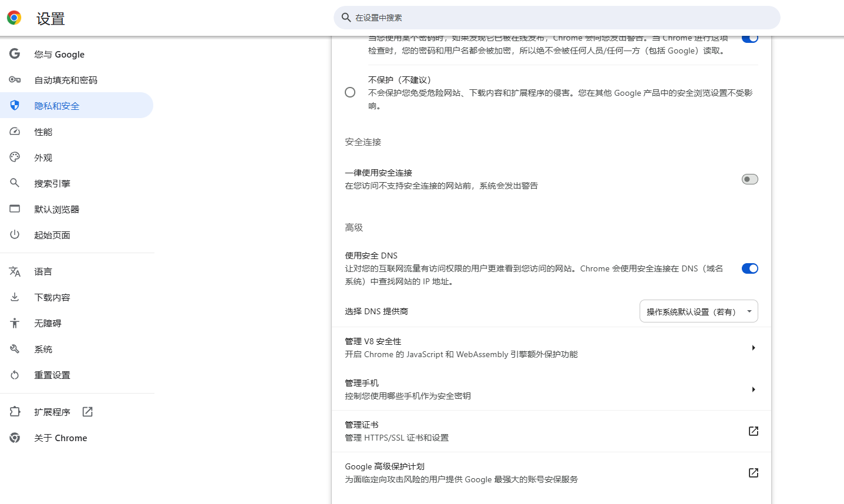Image resolution: width=844 pixels, height=504 pixels.
Task: Click the download arrow icon for 下载内容
Action: (x=15, y=297)
